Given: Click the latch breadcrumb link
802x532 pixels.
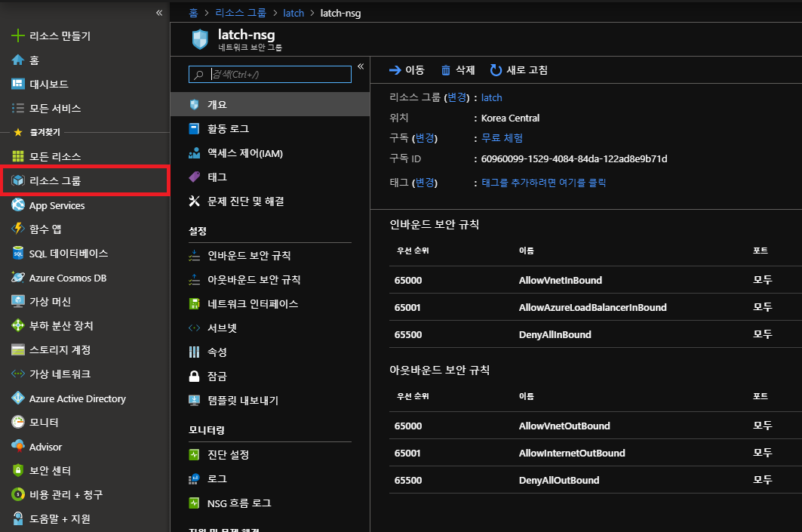Looking at the screenshot, I should (x=293, y=13).
